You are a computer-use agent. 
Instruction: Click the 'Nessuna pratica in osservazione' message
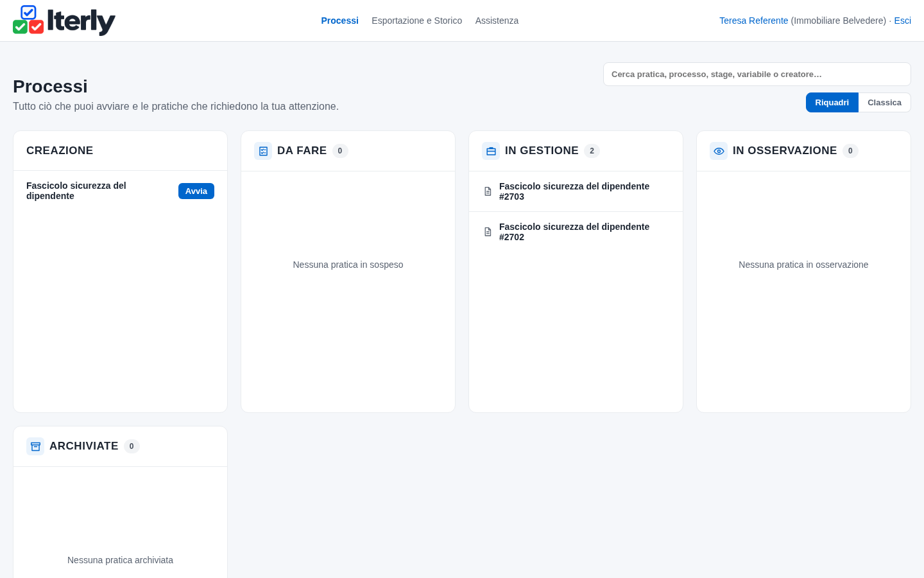803,265
